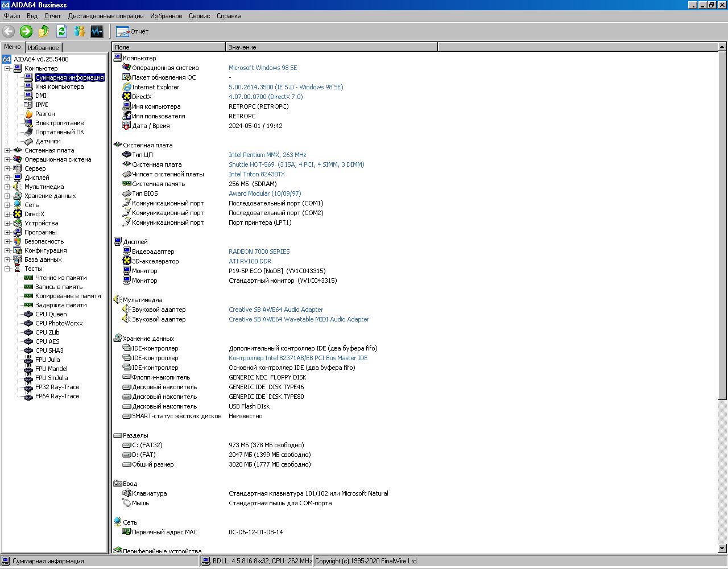The width and height of the screenshot is (728, 569).
Task: Expand the Устройства tree node
Action: coord(7,223)
